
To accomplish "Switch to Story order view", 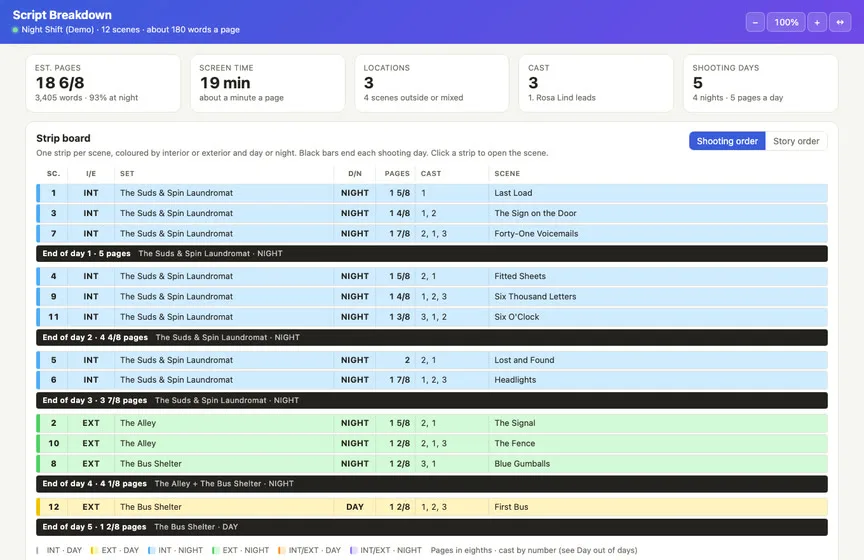I will tap(796, 141).
